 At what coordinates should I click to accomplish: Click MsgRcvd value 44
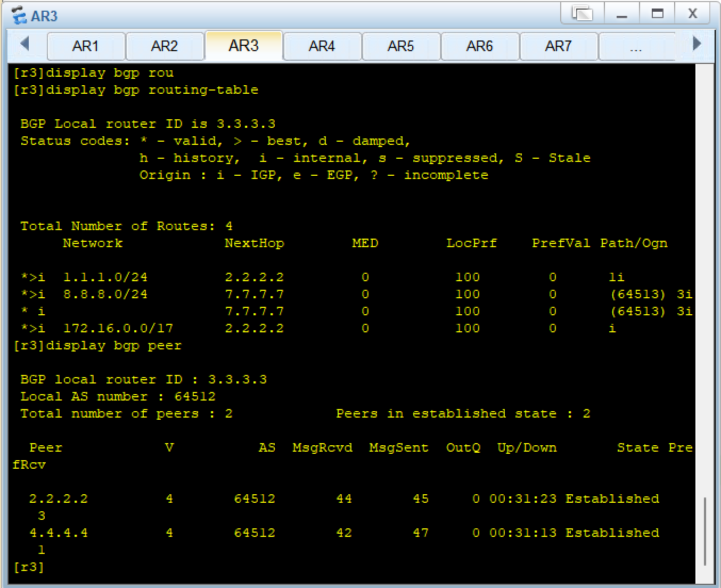pos(344,499)
